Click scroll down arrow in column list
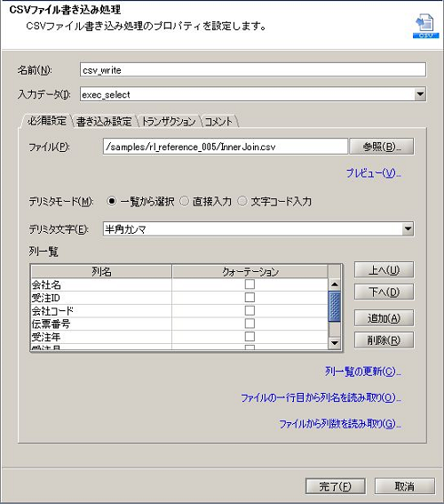 coord(334,343)
